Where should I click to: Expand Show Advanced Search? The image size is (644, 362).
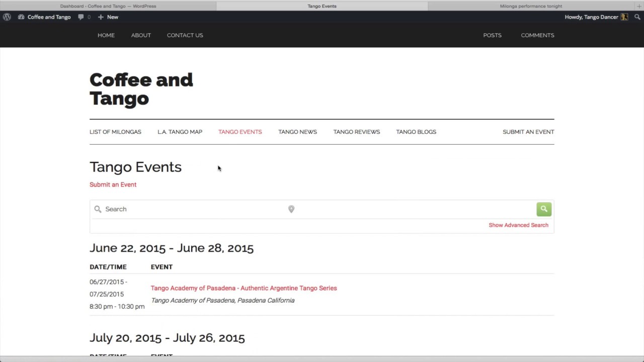pos(518,225)
